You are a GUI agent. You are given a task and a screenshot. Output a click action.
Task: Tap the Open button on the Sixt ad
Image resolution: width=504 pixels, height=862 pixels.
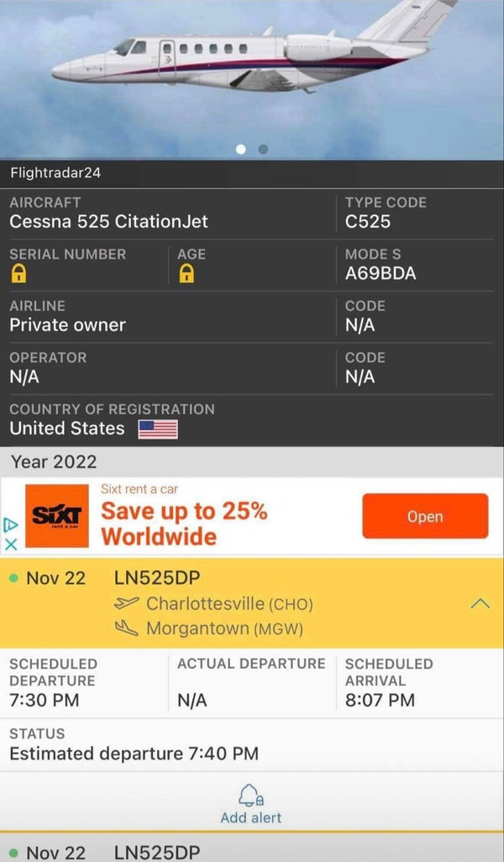click(425, 516)
